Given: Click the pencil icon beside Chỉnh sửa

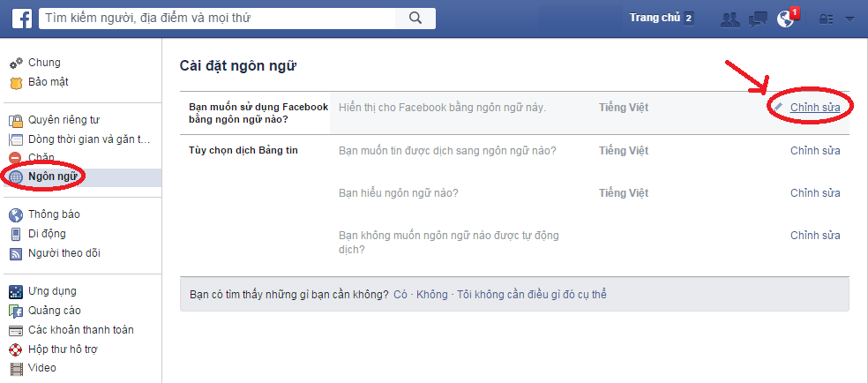Looking at the screenshot, I should [779, 107].
